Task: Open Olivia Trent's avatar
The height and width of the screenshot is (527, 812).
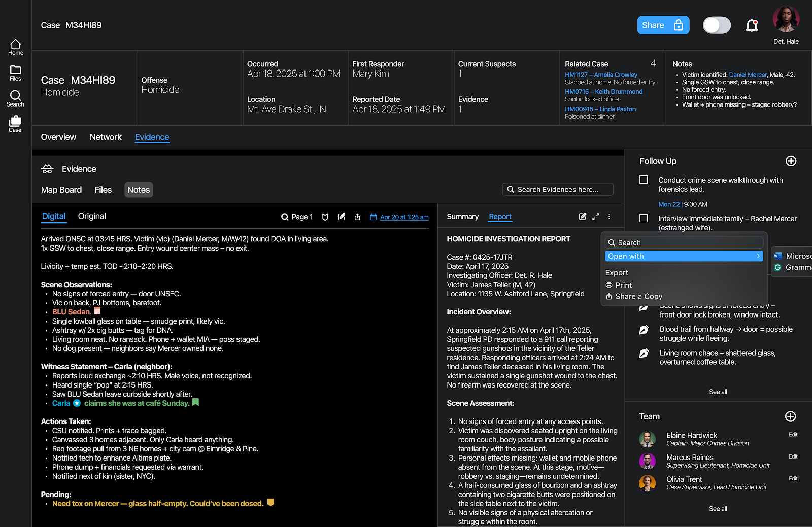Action: pos(647,483)
